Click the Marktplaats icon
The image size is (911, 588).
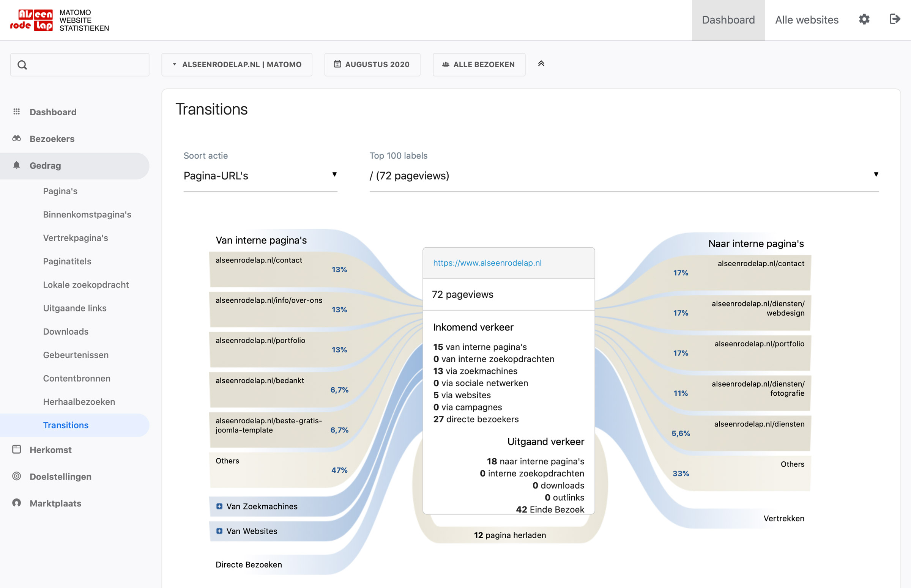[x=16, y=503]
